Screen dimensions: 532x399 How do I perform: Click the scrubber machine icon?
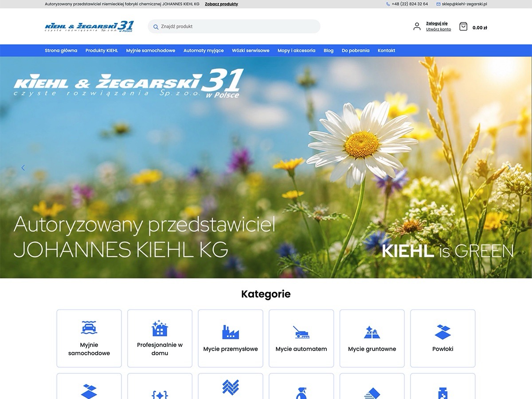click(x=301, y=332)
